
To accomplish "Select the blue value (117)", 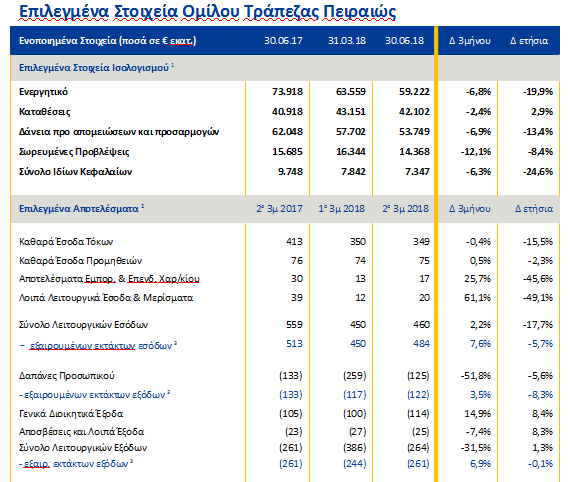I will pos(354,395).
